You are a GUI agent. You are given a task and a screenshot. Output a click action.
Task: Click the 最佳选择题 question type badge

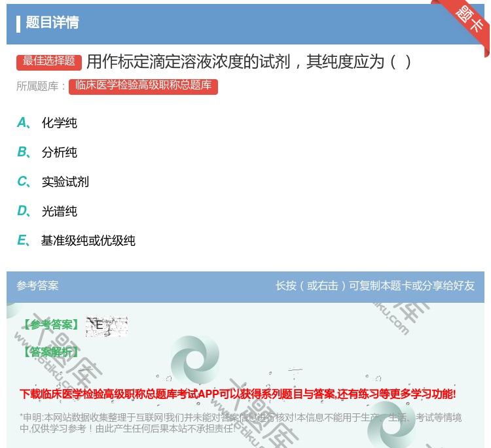(49, 61)
